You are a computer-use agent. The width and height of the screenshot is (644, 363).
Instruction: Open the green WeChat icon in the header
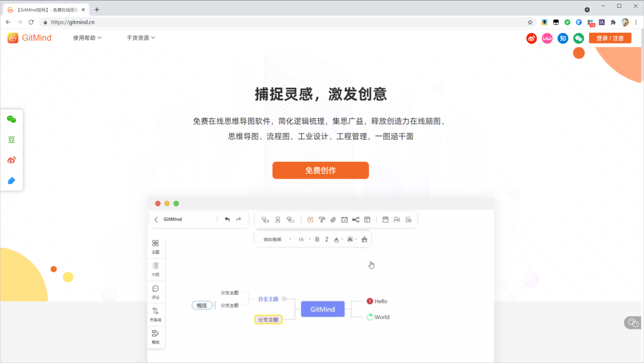578,38
